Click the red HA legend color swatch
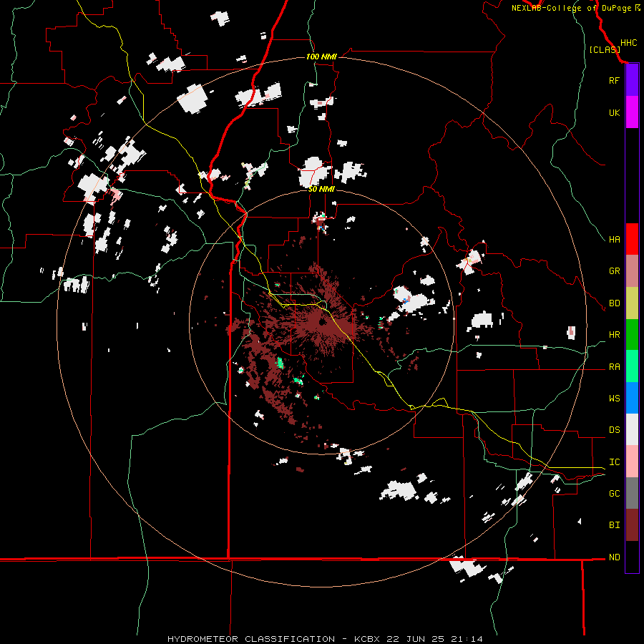 tap(632, 239)
